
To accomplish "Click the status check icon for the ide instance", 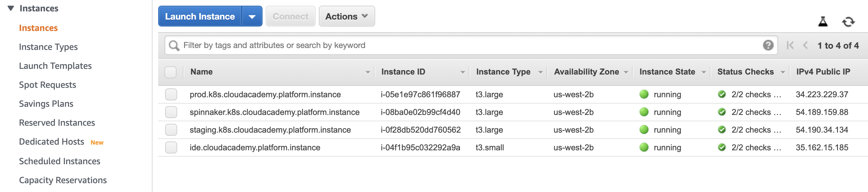I will (x=722, y=147).
